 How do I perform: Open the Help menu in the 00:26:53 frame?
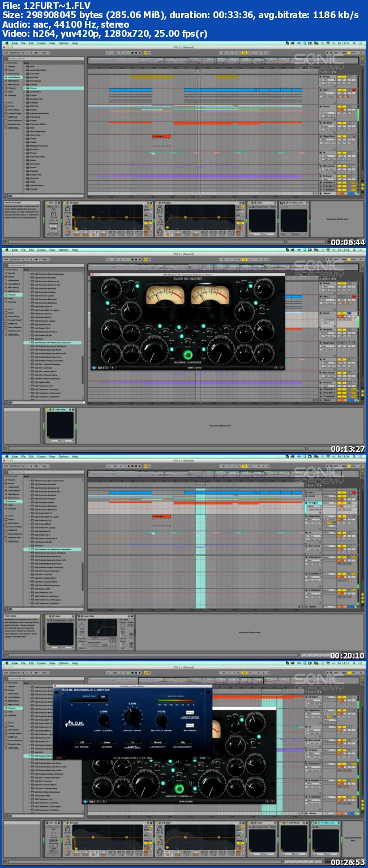point(75,663)
